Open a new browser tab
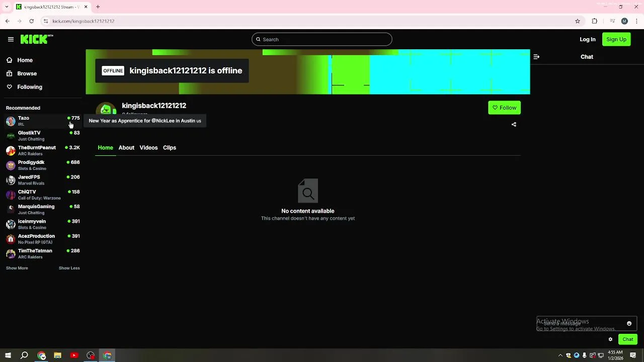 point(98,7)
